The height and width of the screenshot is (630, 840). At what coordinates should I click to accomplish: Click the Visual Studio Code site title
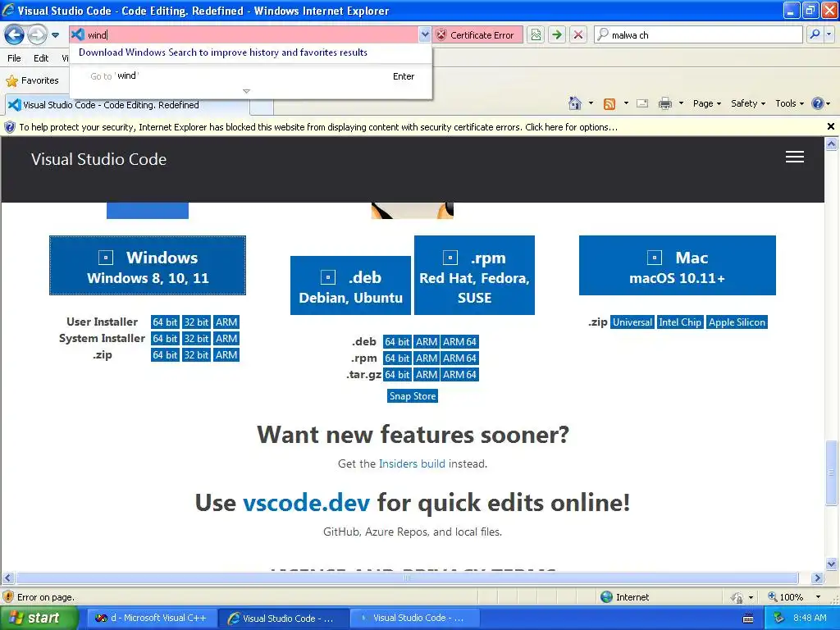tap(98, 159)
